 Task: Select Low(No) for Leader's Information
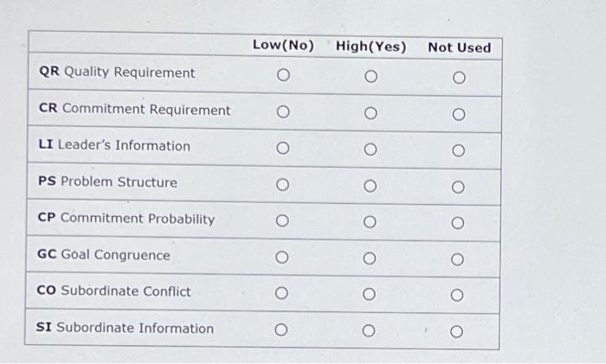[283, 148]
